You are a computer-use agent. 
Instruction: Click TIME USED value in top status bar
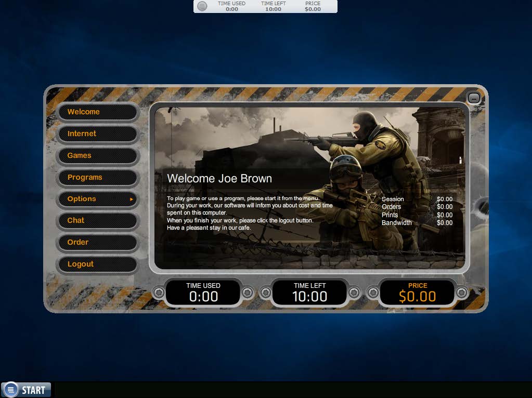click(x=232, y=9)
